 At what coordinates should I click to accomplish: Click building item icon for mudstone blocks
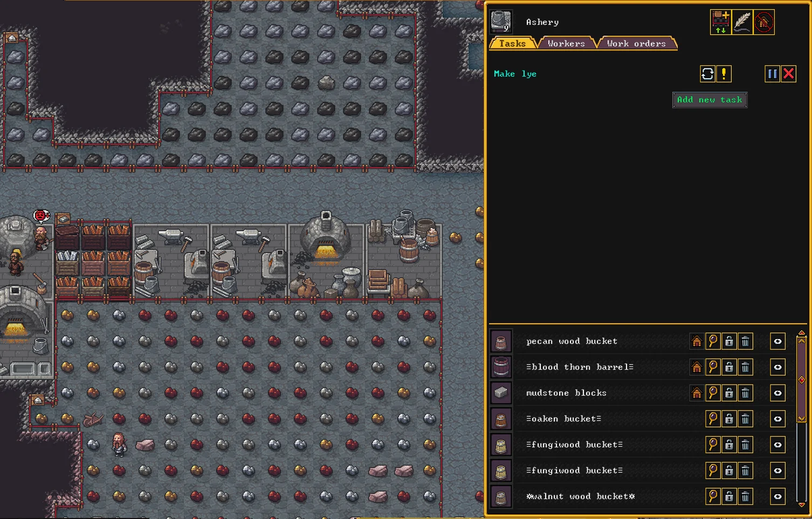[697, 393]
